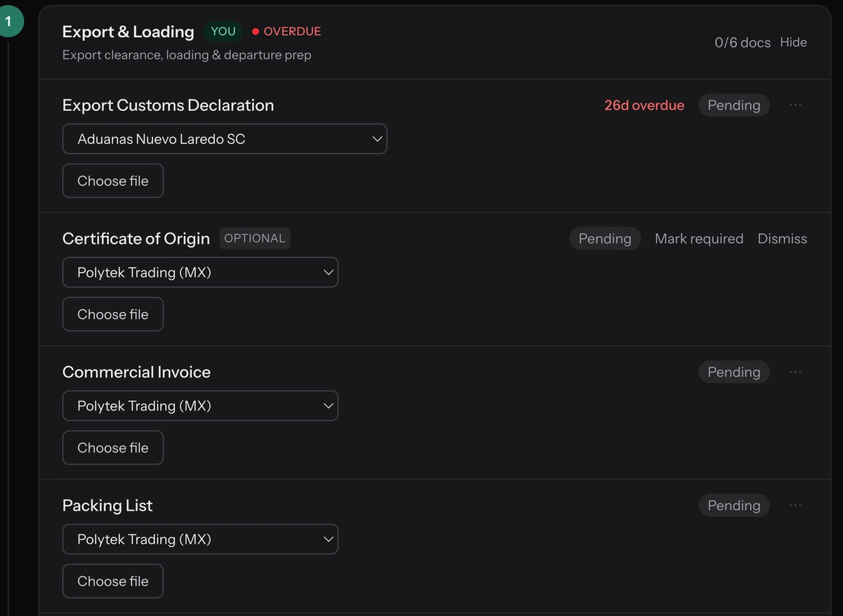Screen dimensions: 843x616
Task: Click Pending status of Export Customs Declaration
Action: tap(734, 105)
